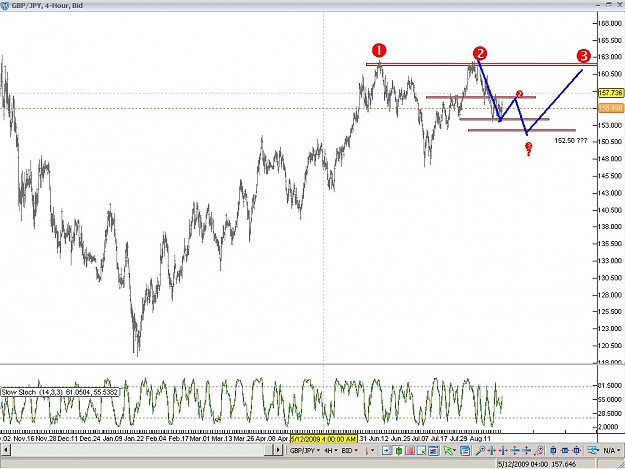The height and width of the screenshot is (469, 625).
Task: Click the grid with green cursor icon
Action: 421,451
